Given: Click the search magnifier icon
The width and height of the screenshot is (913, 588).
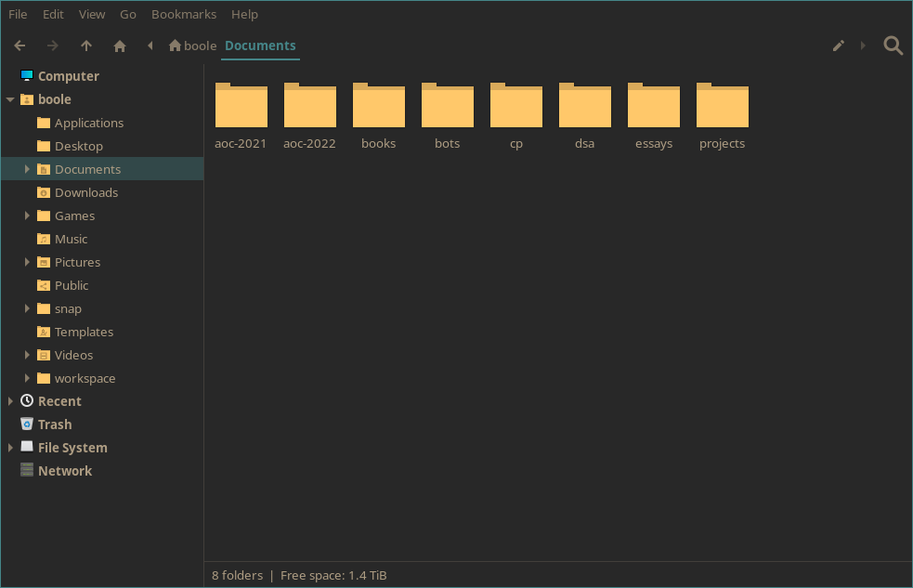Looking at the screenshot, I should pyautogui.click(x=893, y=45).
